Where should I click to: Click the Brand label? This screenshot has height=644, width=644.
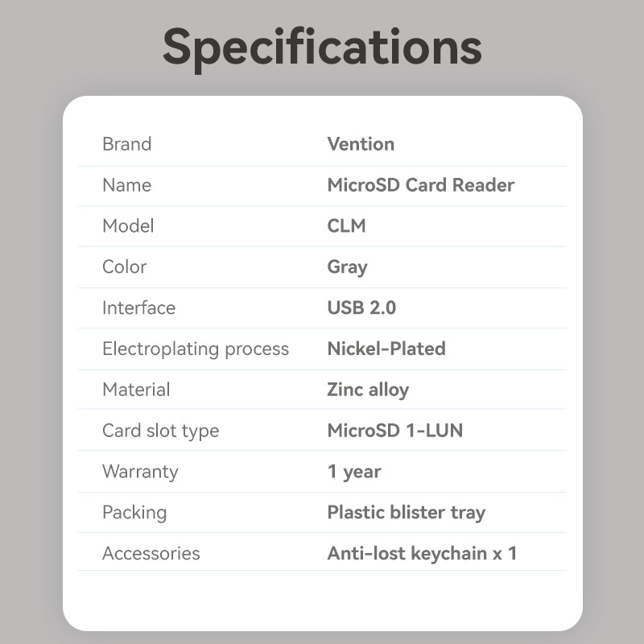coord(126,144)
